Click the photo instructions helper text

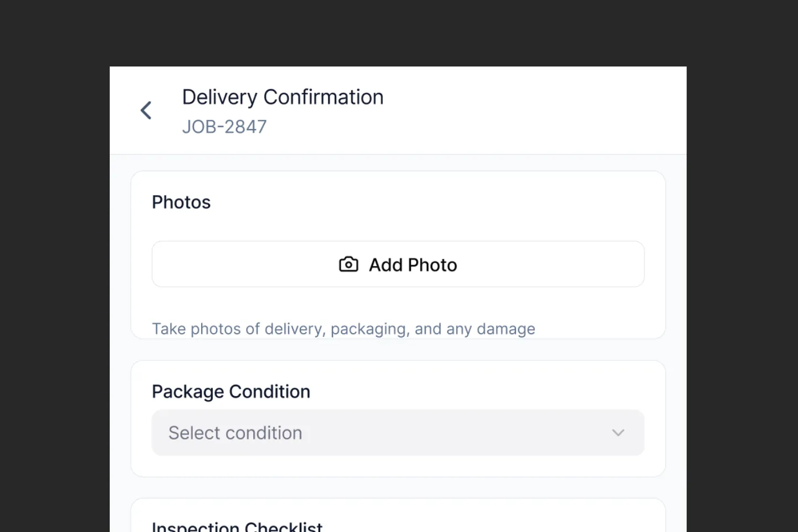pyautogui.click(x=344, y=329)
